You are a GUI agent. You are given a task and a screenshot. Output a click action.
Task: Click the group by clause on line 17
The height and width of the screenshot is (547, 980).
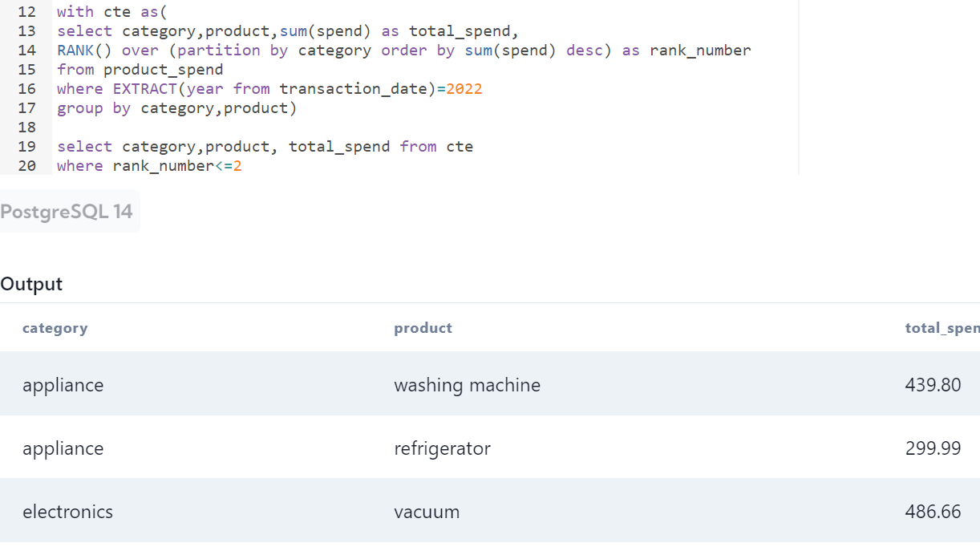click(x=88, y=107)
